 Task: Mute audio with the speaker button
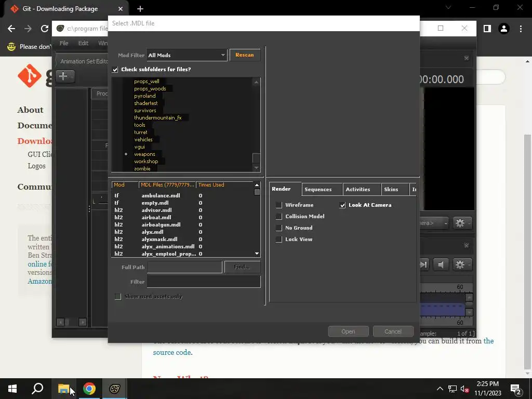click(441, 264)
